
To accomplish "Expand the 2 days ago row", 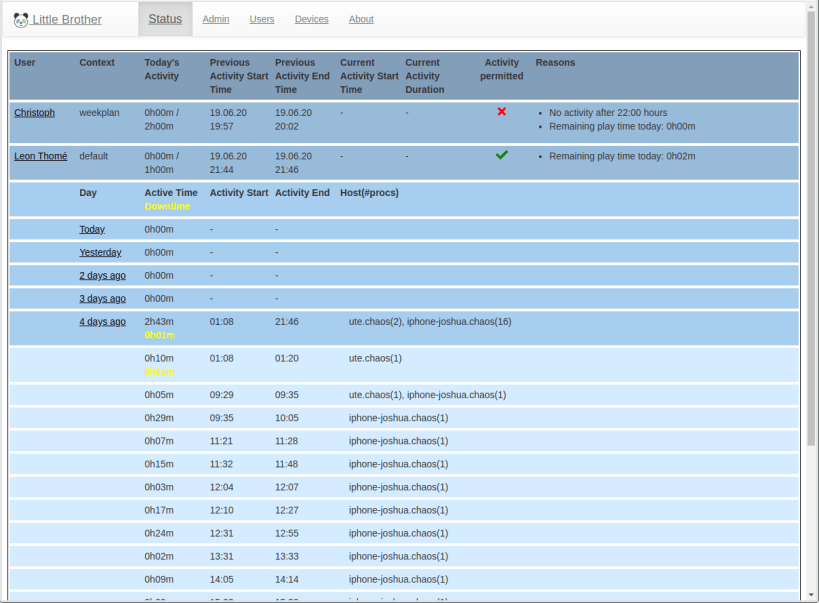I will (x=102, y=275).
